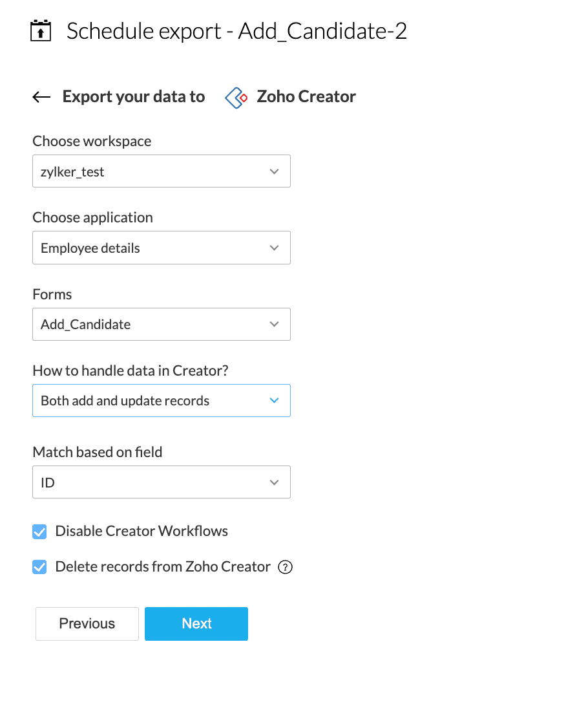566x728 pixels.
Task: Click the Previous button
Action: coord(87,623)
